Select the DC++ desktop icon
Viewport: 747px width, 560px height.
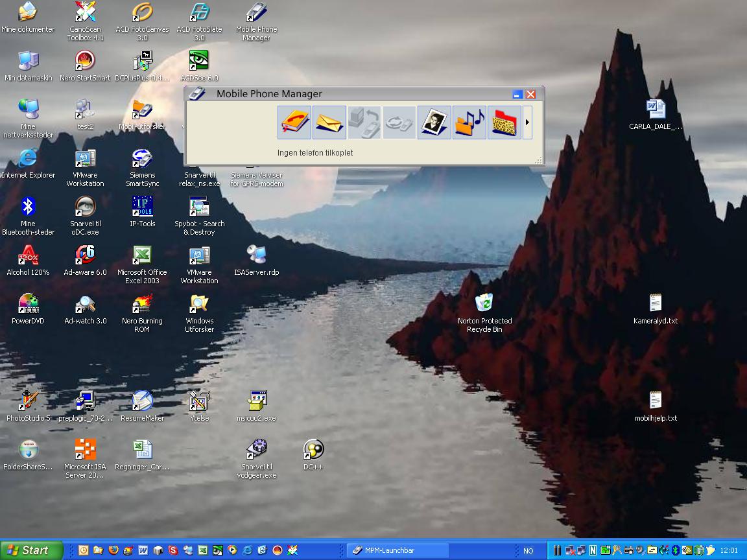coord(313,455)
